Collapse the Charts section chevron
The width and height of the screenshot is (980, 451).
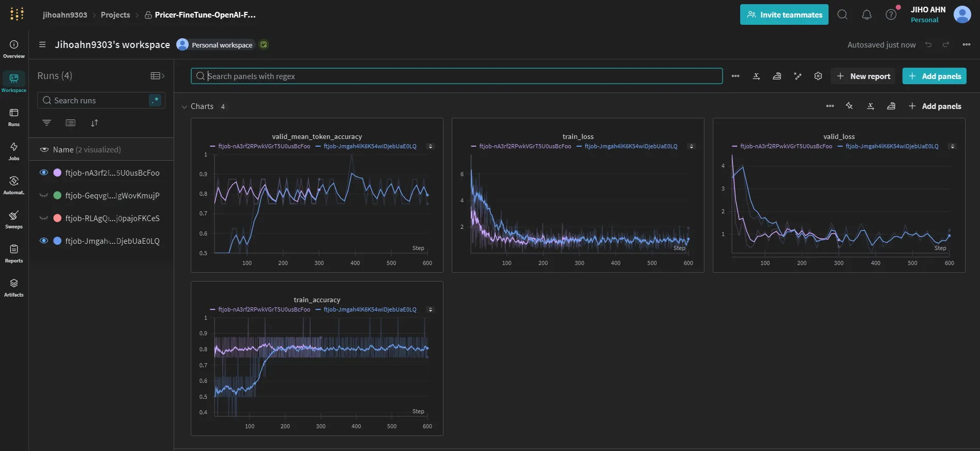[185, 107]
